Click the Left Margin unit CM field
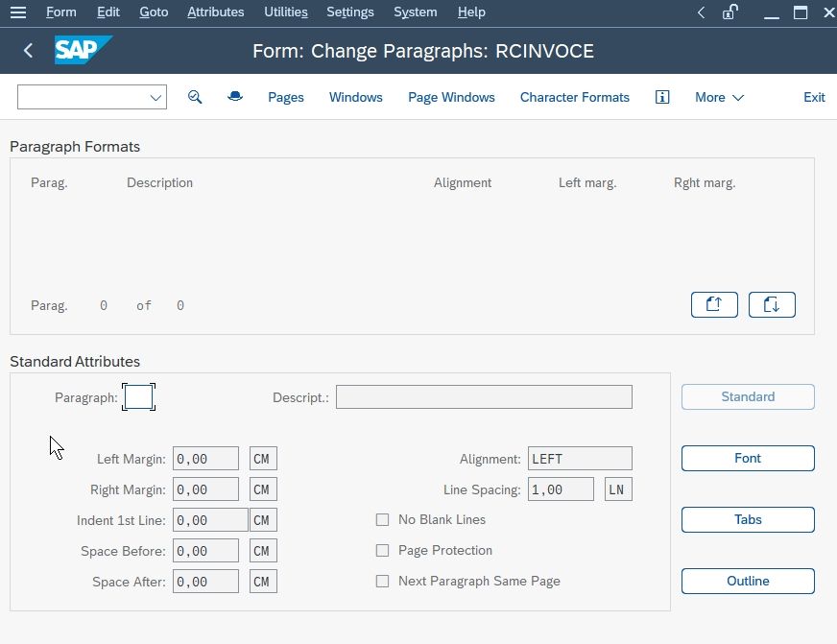This screenshot has height=644, width=837. point(263,459)
